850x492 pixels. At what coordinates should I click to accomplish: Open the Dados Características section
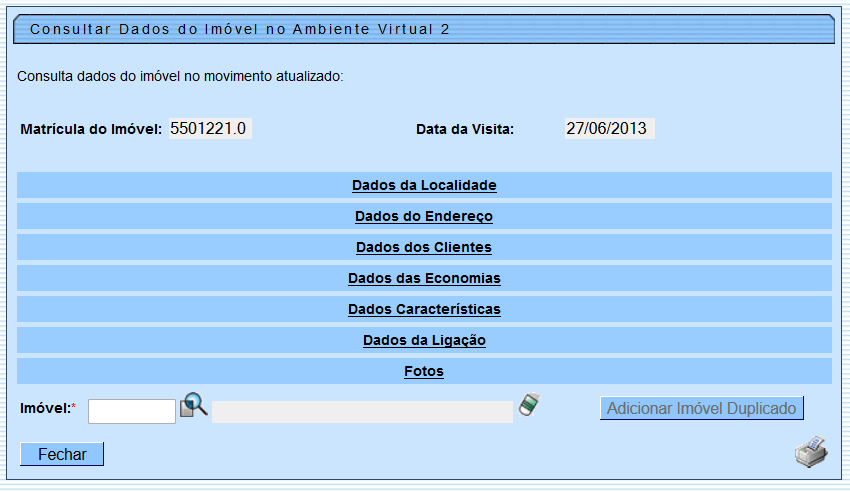[x=424, y=309]
